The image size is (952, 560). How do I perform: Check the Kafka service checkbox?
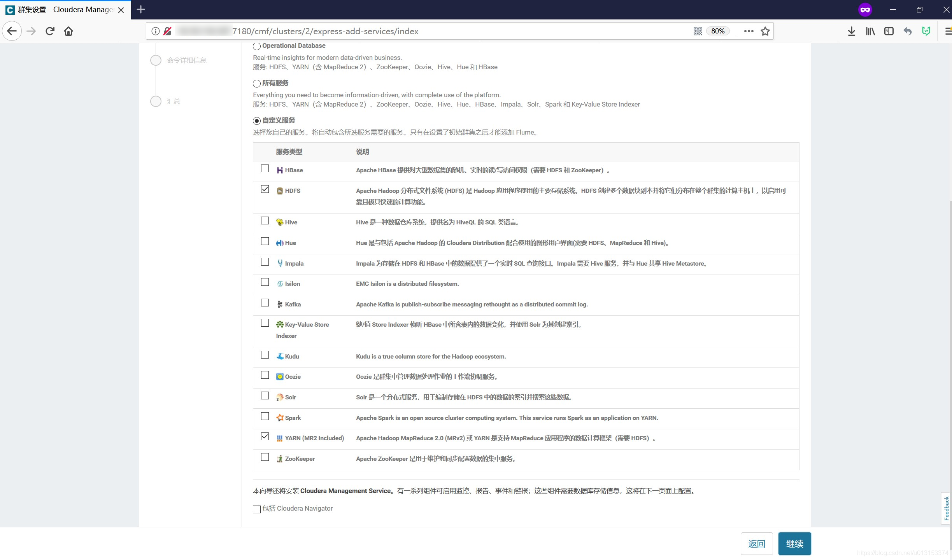point(265,303)
